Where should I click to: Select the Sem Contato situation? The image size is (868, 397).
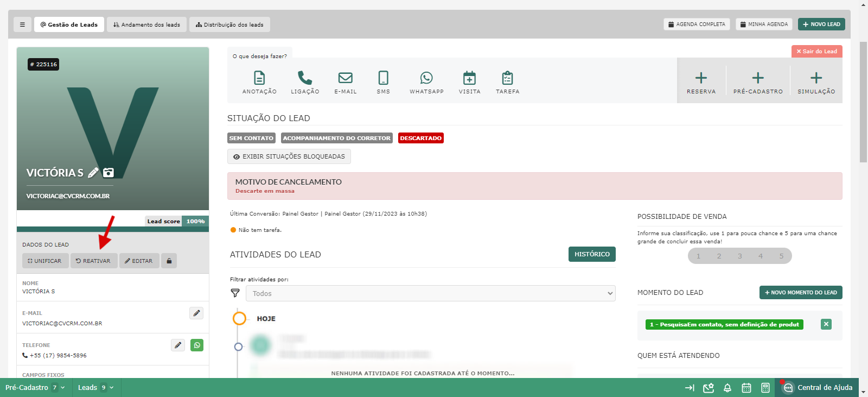251,138
